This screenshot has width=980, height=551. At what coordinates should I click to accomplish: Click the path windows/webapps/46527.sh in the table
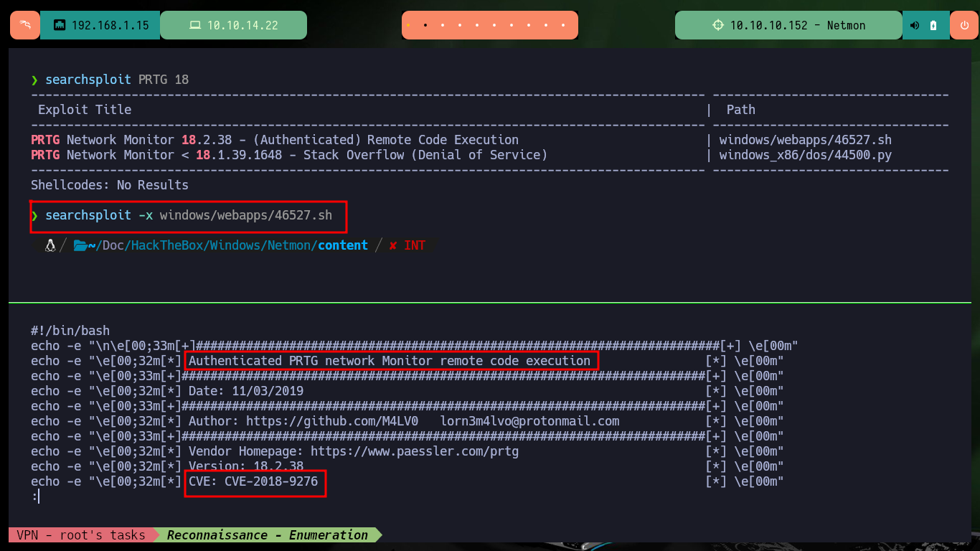[806, 140]
